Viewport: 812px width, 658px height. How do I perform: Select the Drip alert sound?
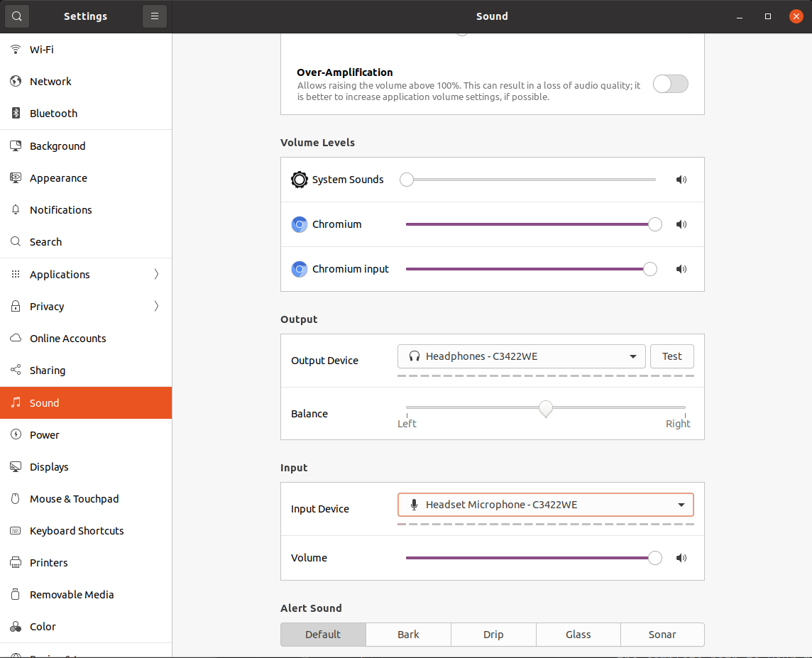click(x=493, y=634)
